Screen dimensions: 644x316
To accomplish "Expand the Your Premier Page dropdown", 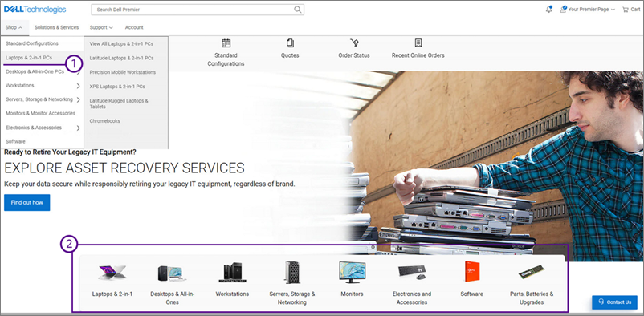I will tap(592, 10).
